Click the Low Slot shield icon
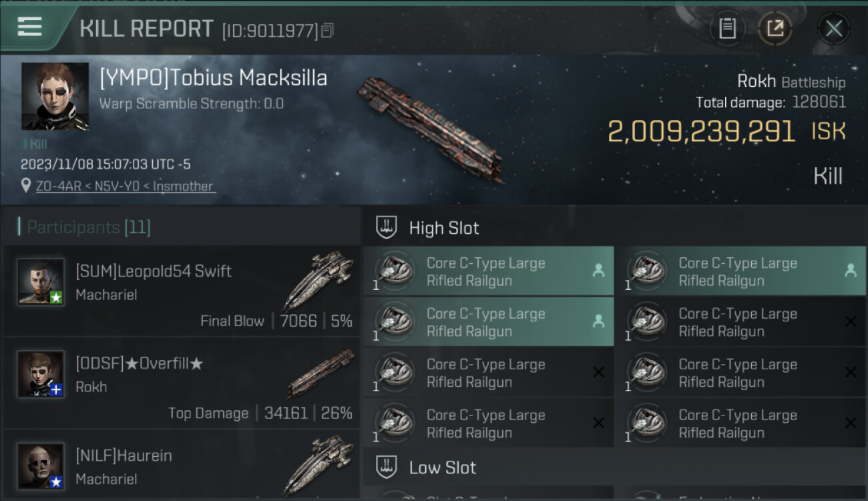The height and width of the screenshot is (501, 868). click(386, 467)
